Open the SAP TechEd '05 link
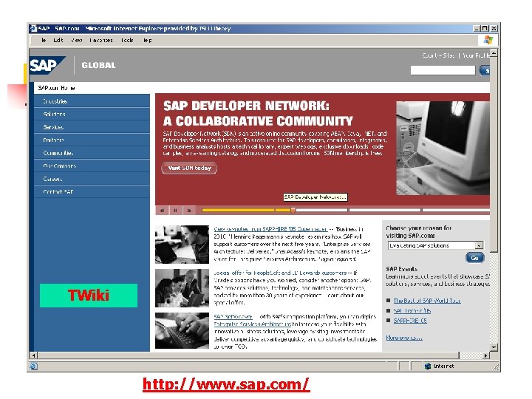This screenshot has width=532, height=399. point(412,310)
